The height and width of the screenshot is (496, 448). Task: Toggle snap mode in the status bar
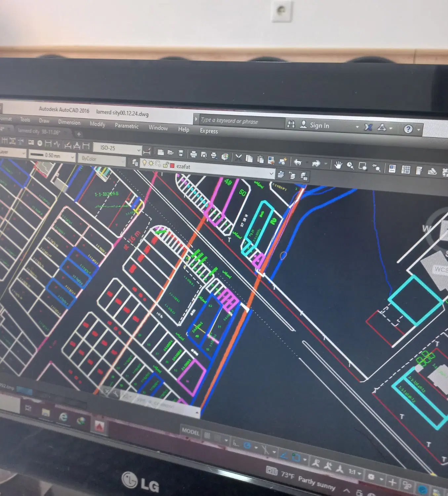(218, 438)
